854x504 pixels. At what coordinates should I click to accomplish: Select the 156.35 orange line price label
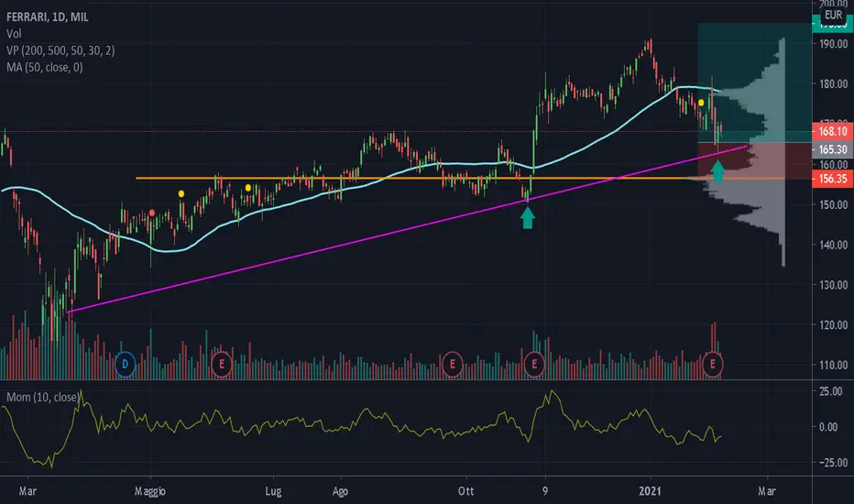coord(832,179)
